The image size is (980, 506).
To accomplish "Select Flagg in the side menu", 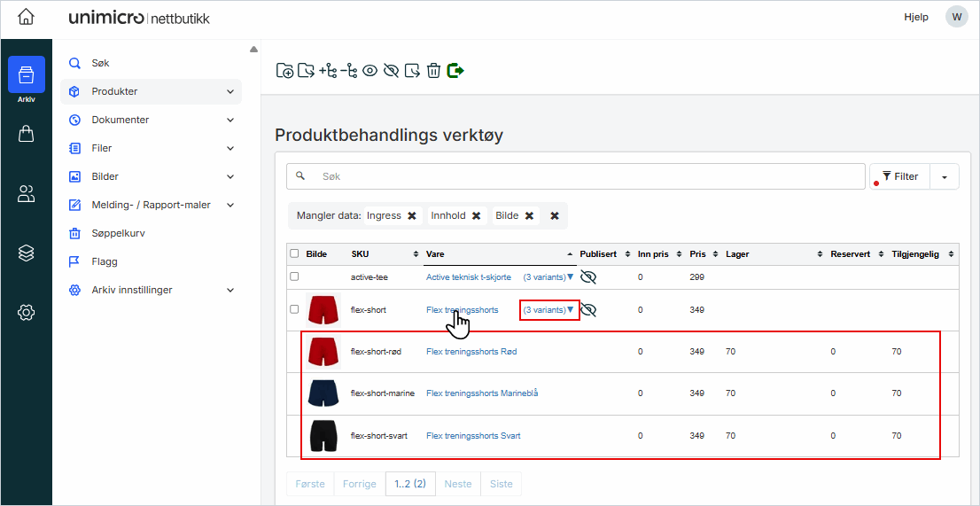I will click(x=105, y=261).
